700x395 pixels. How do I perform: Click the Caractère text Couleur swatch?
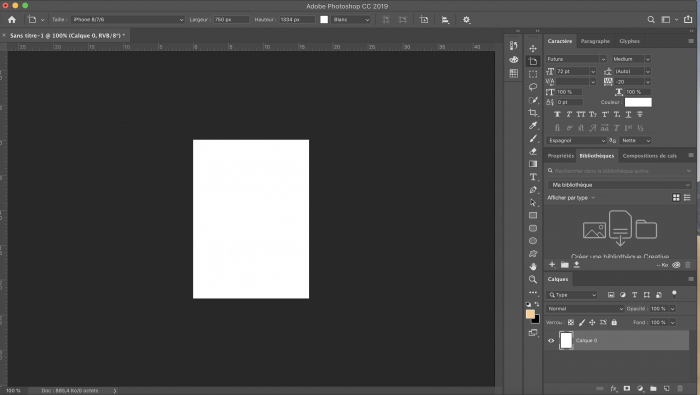pyautogui.click(x=638, y=102)
